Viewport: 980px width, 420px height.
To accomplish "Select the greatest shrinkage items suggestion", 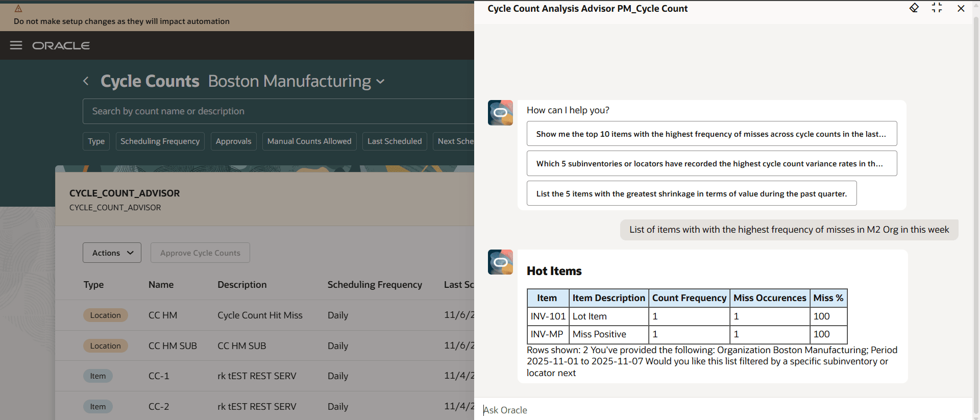I will 692,193.
